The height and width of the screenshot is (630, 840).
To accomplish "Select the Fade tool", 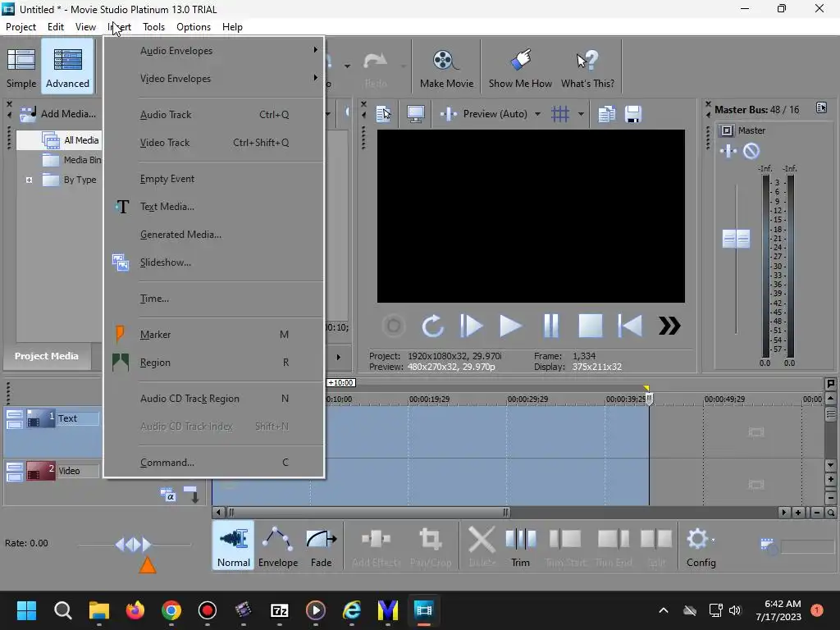I will pos(321,546).
